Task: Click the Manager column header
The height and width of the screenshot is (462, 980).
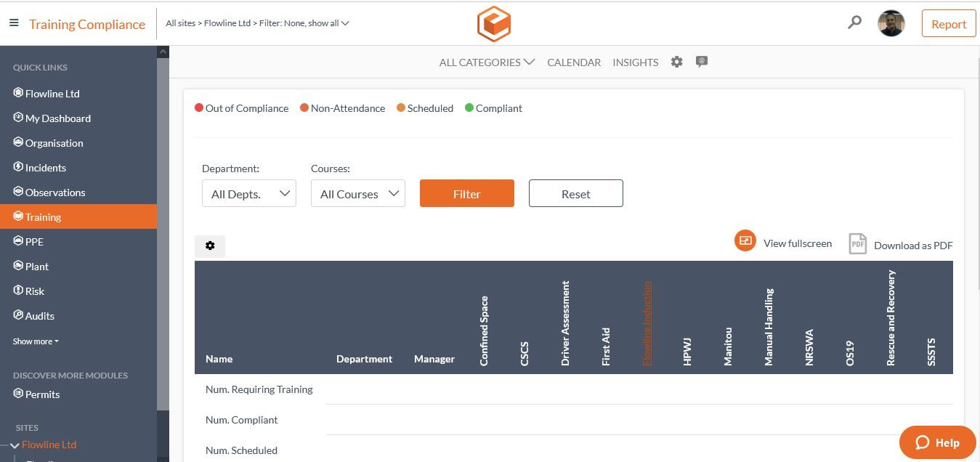Action: click(x=434, y=359)
